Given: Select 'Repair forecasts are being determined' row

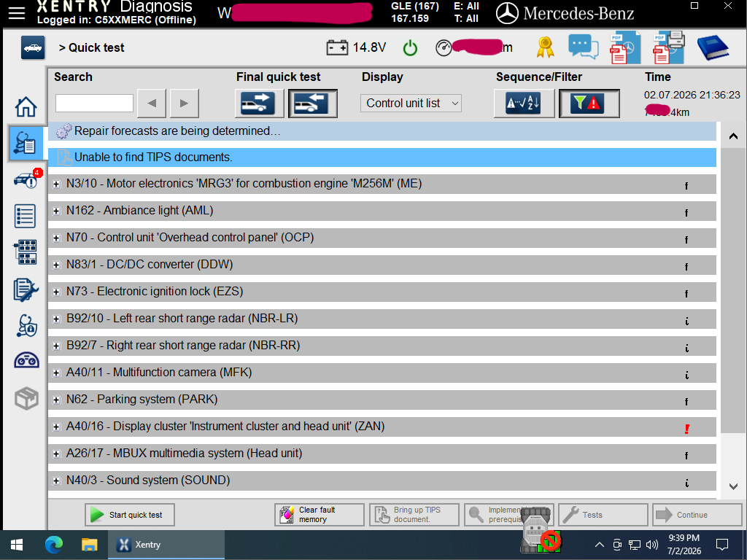Looking at the screenshot, I should click(382, 131).
